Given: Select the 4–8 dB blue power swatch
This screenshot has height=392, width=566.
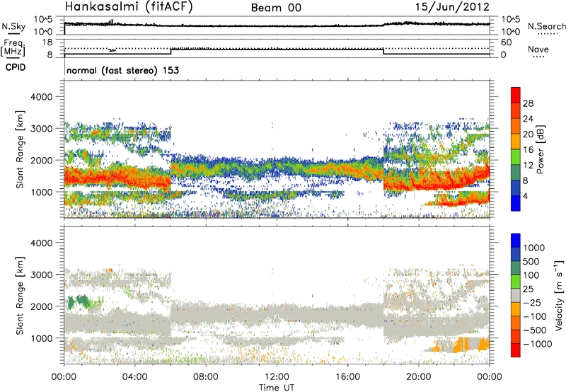Looking at the screenshot, I should [516, 188].
